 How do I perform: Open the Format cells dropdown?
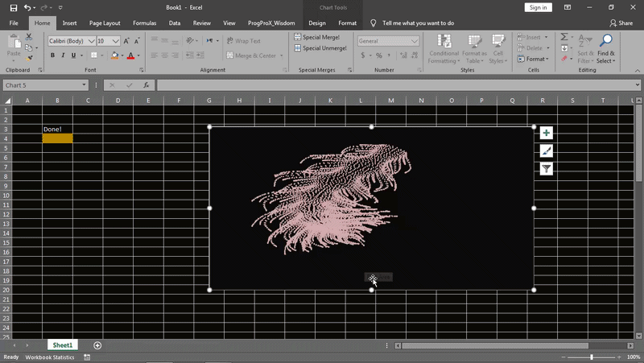click(x=533, y=59)
